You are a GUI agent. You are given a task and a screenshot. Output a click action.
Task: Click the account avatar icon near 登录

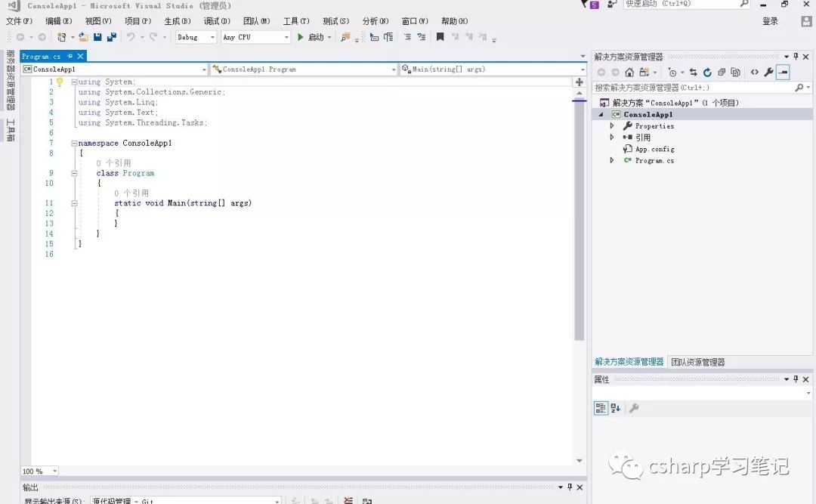point(806,21)
